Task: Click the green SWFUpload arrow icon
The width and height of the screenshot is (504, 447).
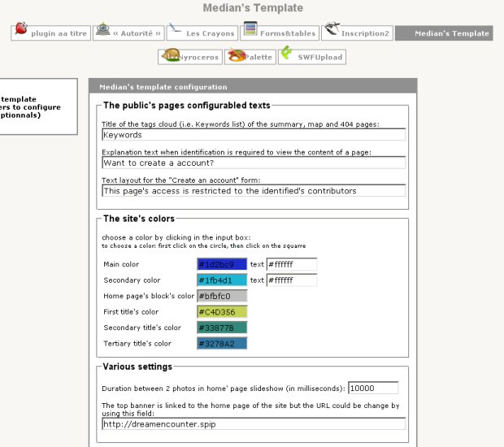Action: tap(286, 53)
